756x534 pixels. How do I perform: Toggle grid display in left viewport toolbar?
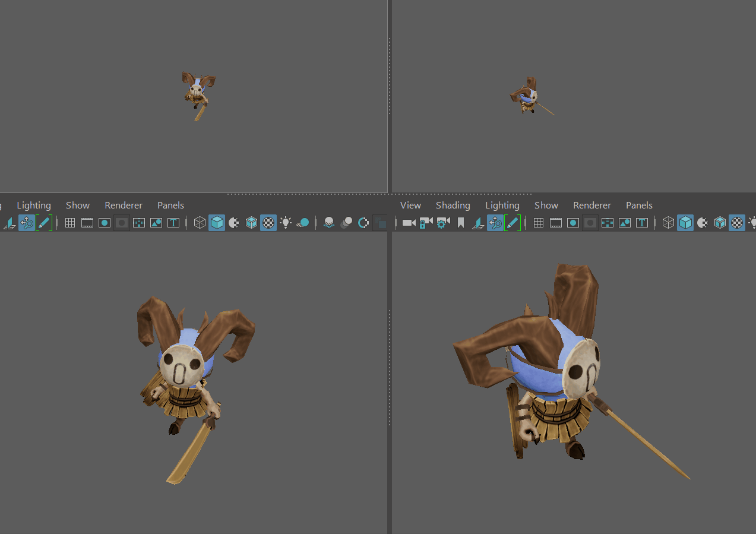[70, 223]
